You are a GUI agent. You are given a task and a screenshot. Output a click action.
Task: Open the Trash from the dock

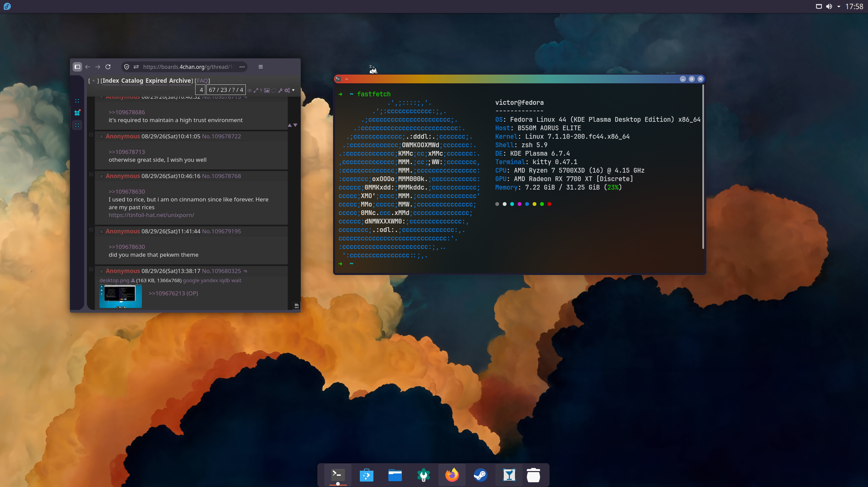533,475
